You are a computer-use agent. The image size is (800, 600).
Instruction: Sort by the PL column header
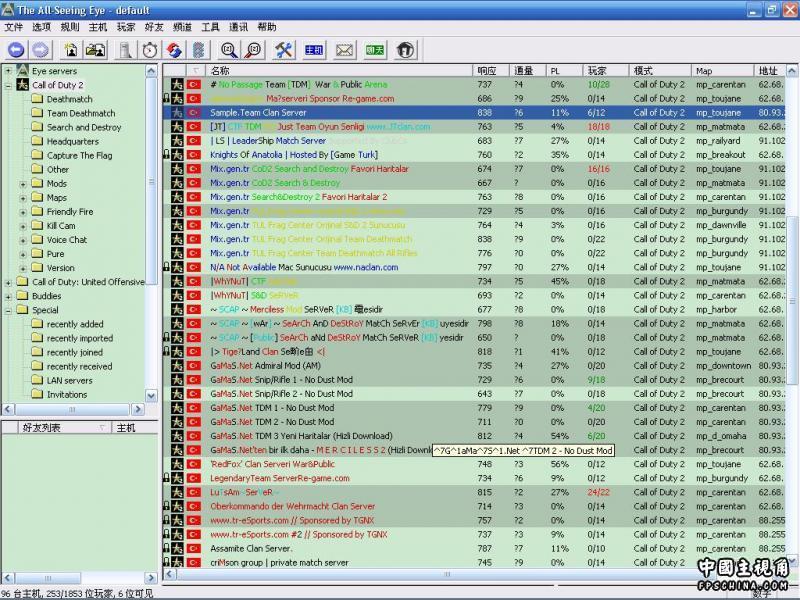(564, 70)
